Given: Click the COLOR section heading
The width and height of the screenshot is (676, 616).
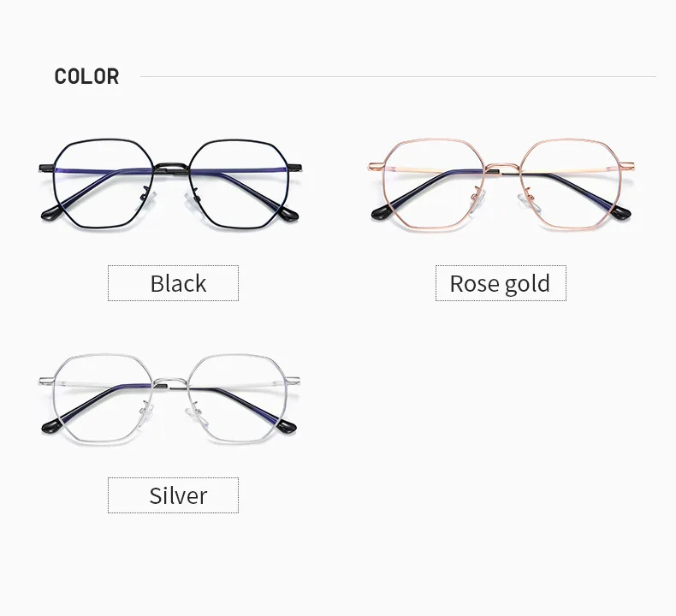Looking at the screenshot, I should coord(86,76).
